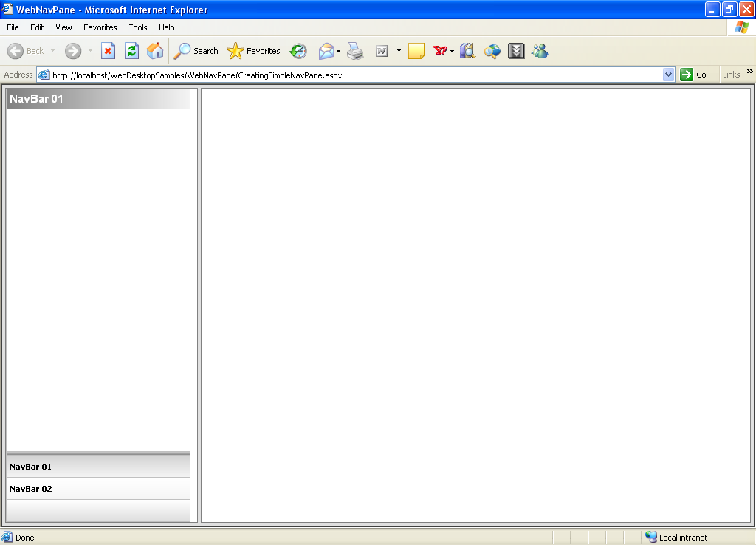Viewport: 756px width, 545px height.
Task: Open the Tools menu
Action: coord(138,27)
